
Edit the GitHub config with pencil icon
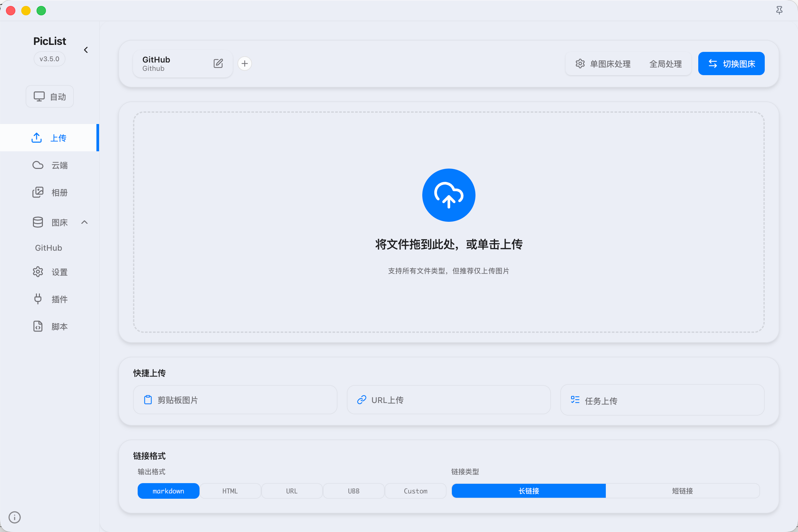(x=218, y=64)
